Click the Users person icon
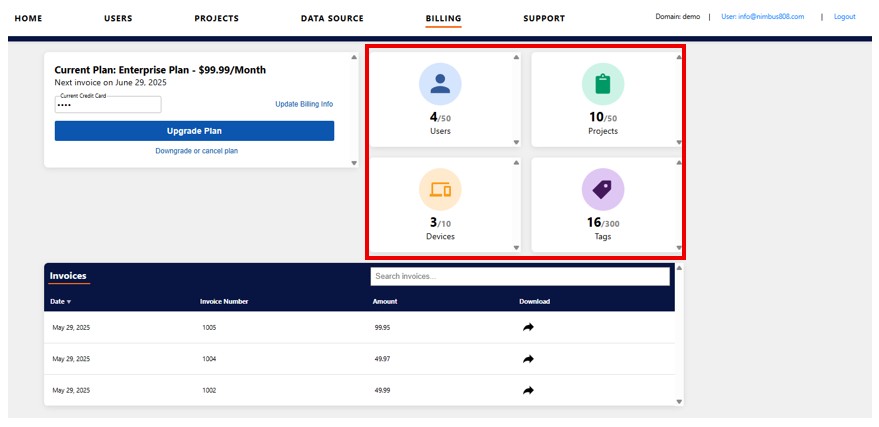 (440, 84)
